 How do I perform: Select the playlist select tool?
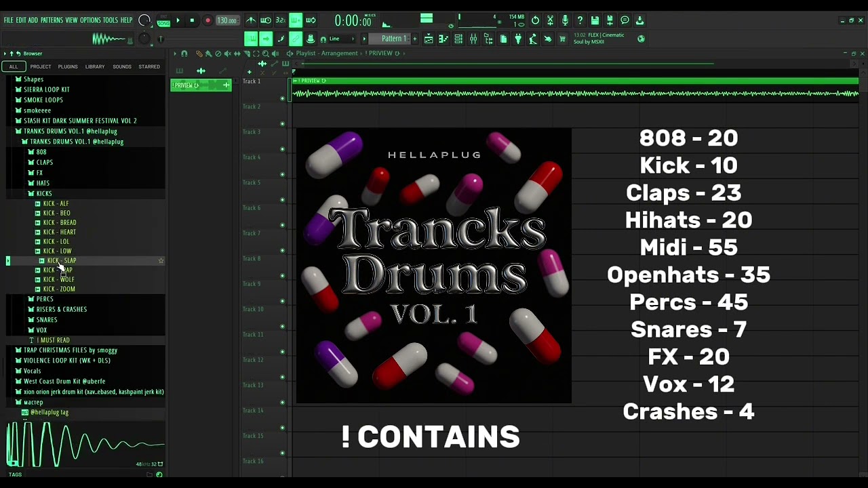pos(256,54)
